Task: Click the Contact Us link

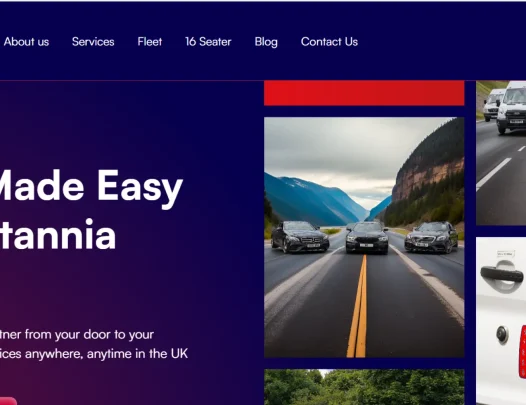Action: (x=329, y=42)
